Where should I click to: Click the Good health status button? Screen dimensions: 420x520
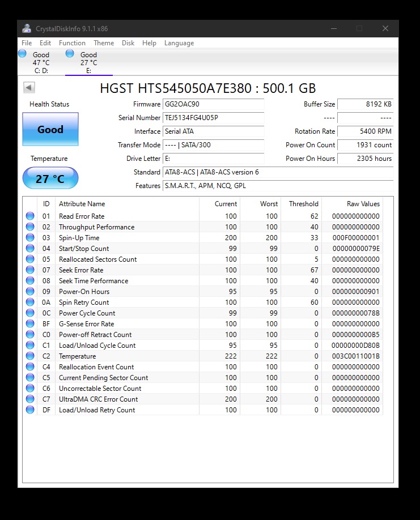point(50,129)
